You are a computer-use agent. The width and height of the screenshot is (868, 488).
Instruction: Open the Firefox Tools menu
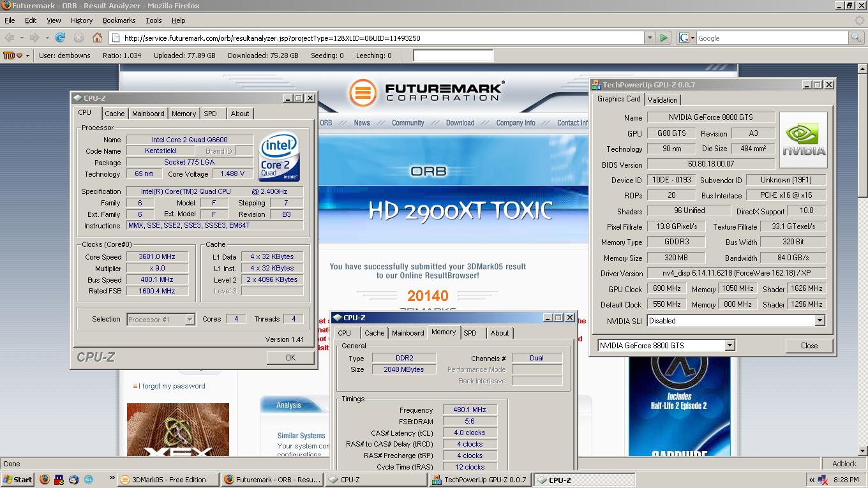tap(154, 20)
